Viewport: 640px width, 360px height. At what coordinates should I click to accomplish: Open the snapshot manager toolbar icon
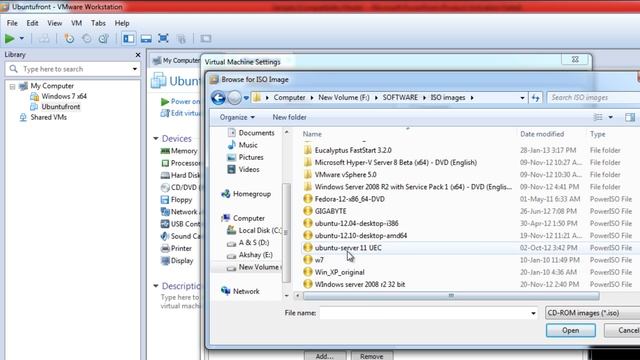[104, 38]
